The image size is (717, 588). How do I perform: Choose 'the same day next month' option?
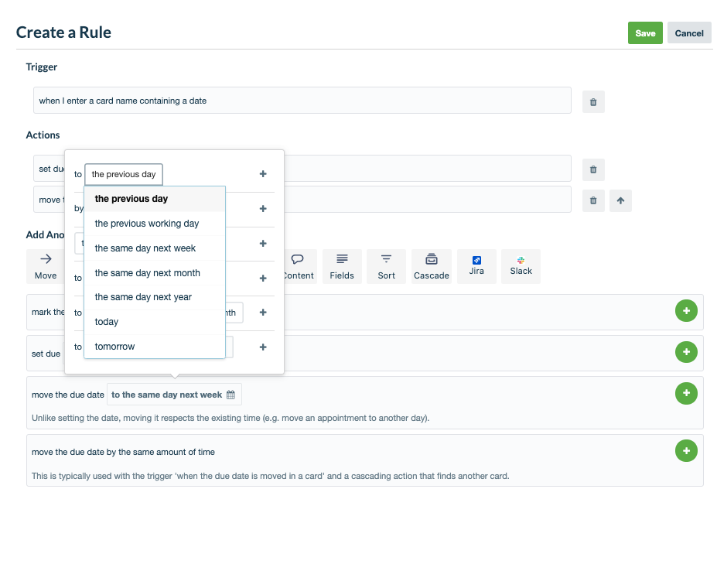(x=155, y=273)
